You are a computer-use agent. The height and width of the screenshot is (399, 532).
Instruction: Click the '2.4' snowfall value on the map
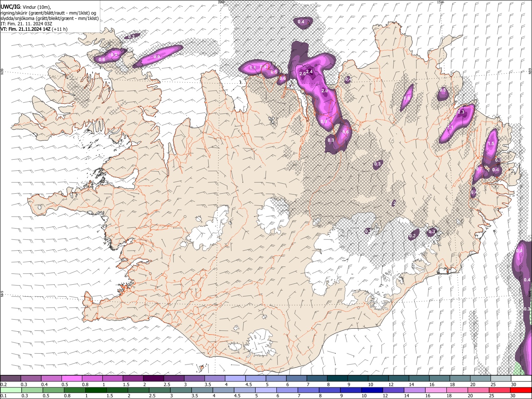click(309, 72)
